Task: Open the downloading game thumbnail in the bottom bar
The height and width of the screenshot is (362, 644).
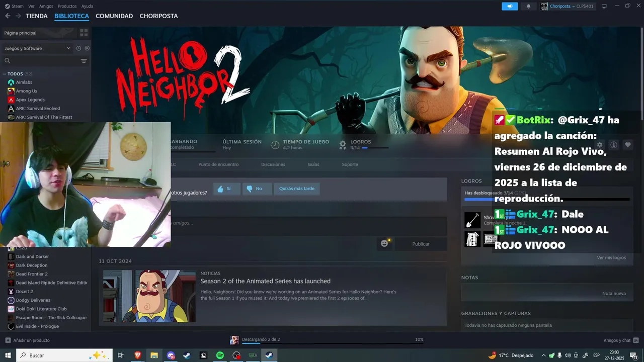Action: click(234, 340)
